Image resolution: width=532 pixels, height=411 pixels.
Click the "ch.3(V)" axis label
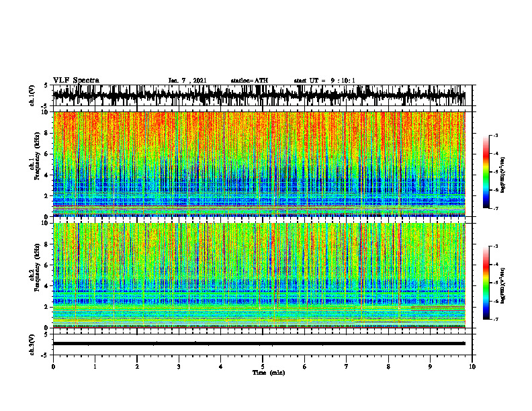coord(32,345)
